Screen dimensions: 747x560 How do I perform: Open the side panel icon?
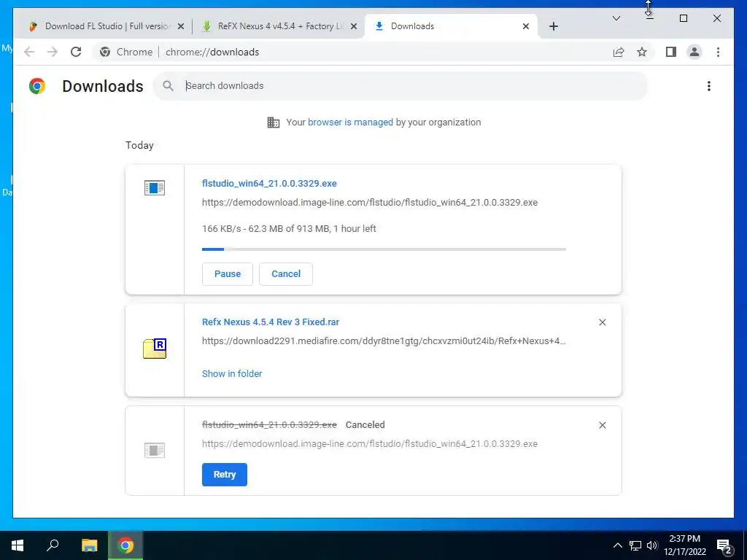tap(671, 52)
